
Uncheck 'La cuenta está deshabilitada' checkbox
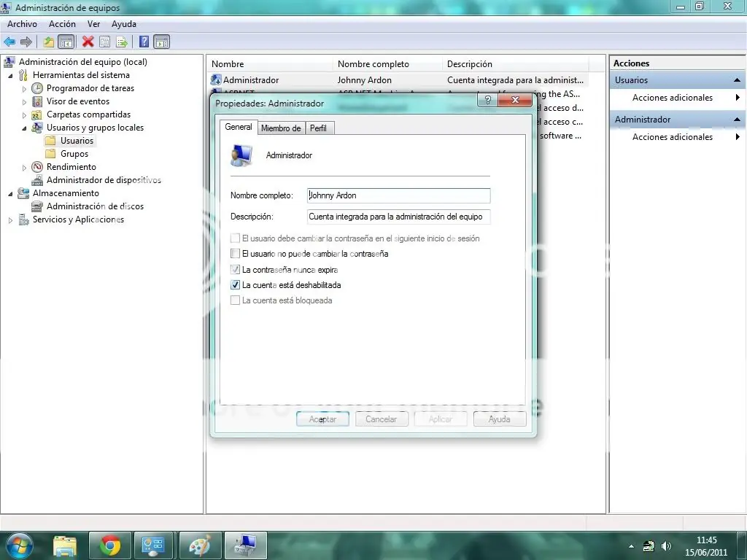tap(235, 285)
